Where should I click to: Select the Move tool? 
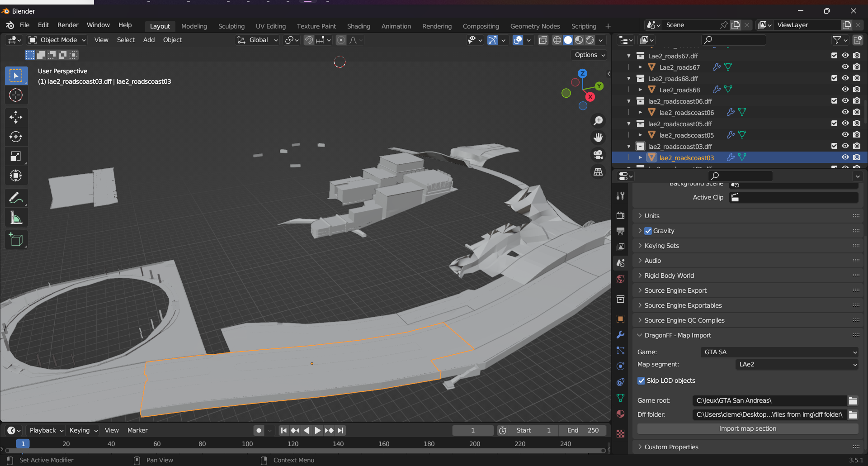(x=16, y=117)
